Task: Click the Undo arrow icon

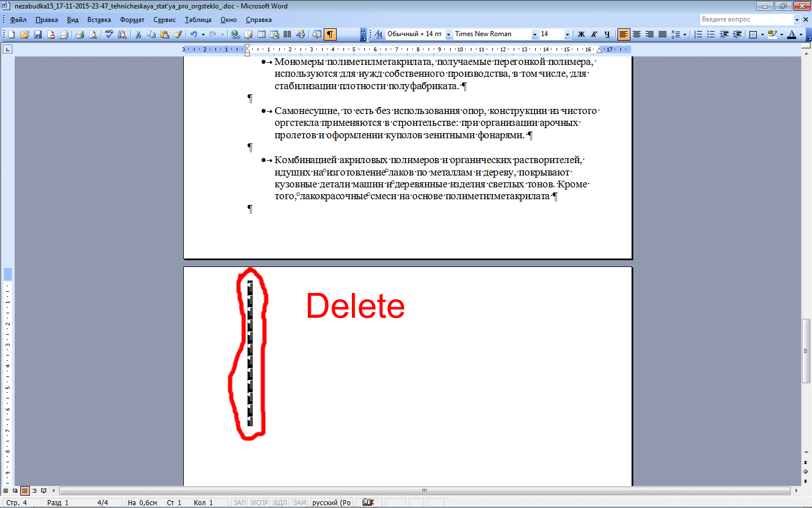Action: pos(193,34)
